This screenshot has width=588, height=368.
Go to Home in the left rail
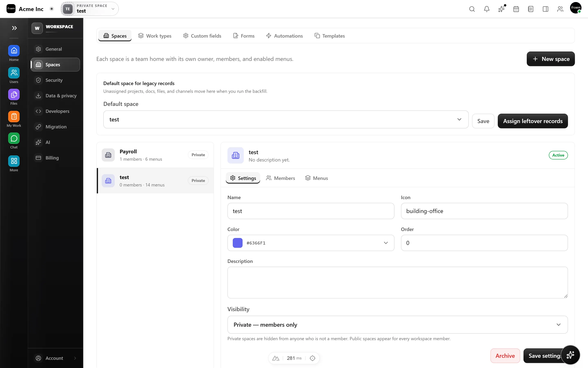pos(14,53)
